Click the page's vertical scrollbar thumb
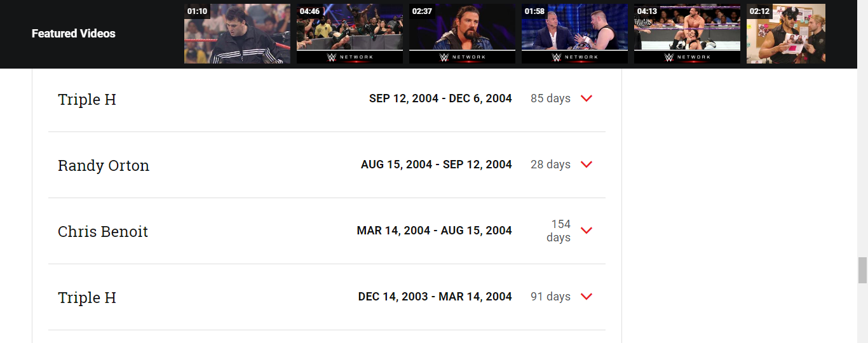The image size is (868, 343). point(862,271)
